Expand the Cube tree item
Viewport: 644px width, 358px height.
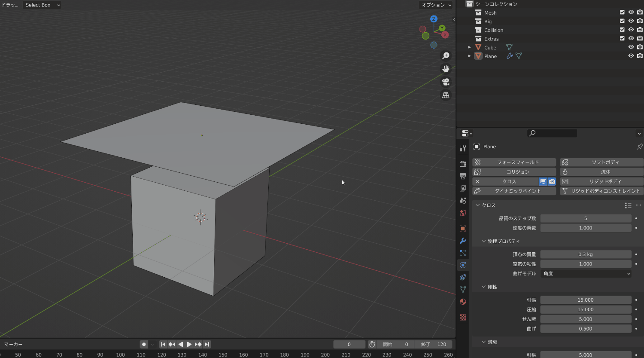coord(469,47)
